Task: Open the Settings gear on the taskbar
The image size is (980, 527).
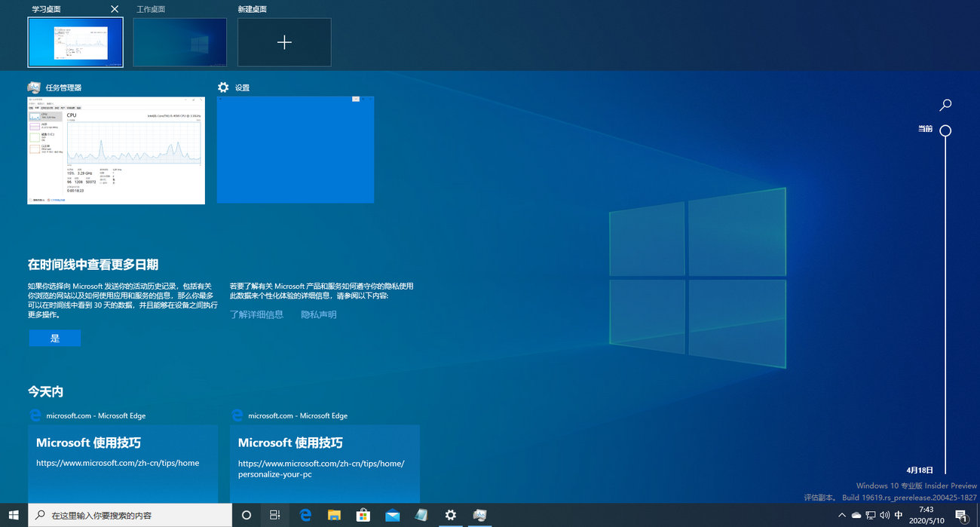Action: pos(450,515)
